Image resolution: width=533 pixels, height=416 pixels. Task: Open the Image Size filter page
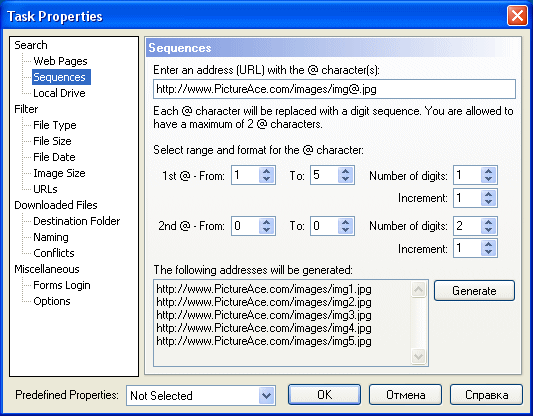(59, 173)
